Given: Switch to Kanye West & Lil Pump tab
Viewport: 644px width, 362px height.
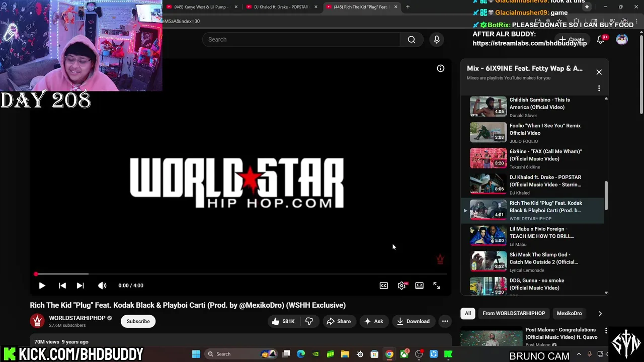Looking at the screenshot, I should coord(200,7).
